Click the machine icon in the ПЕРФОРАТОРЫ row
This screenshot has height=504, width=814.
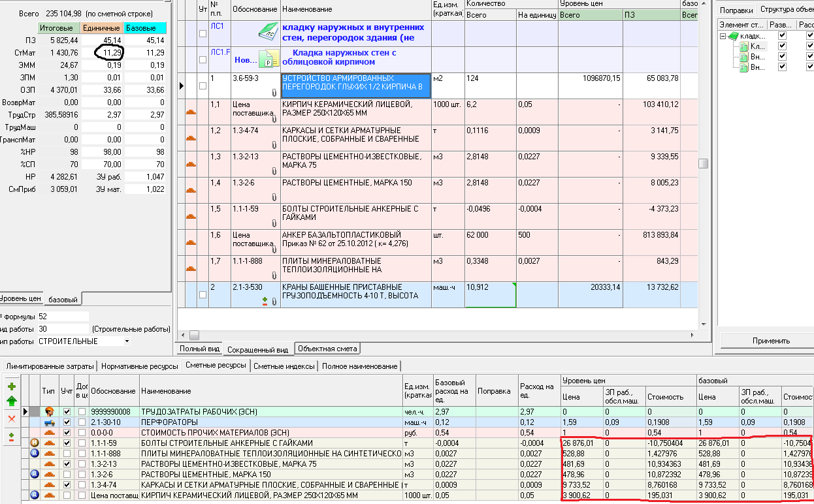(48, 422)
